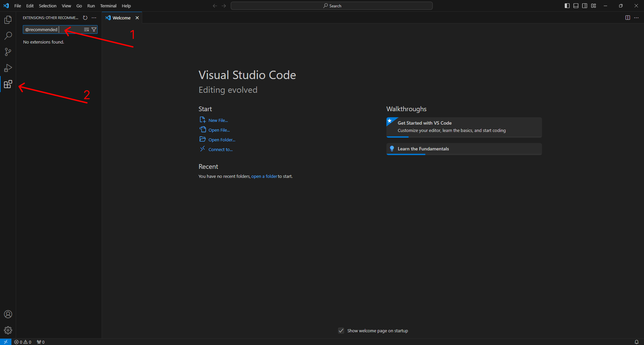Screen dimensions: 644x345
Task: Toggle secondary side bar visibility
Action: [585, 6]
